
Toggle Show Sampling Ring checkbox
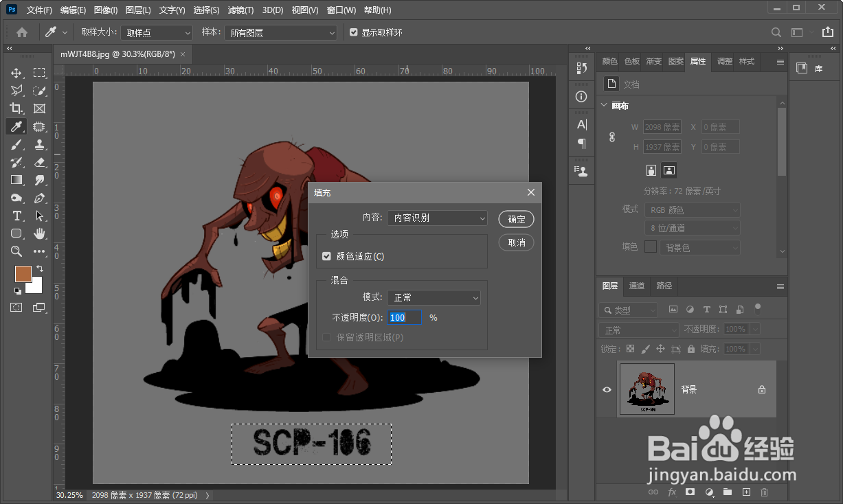(353, 32)
